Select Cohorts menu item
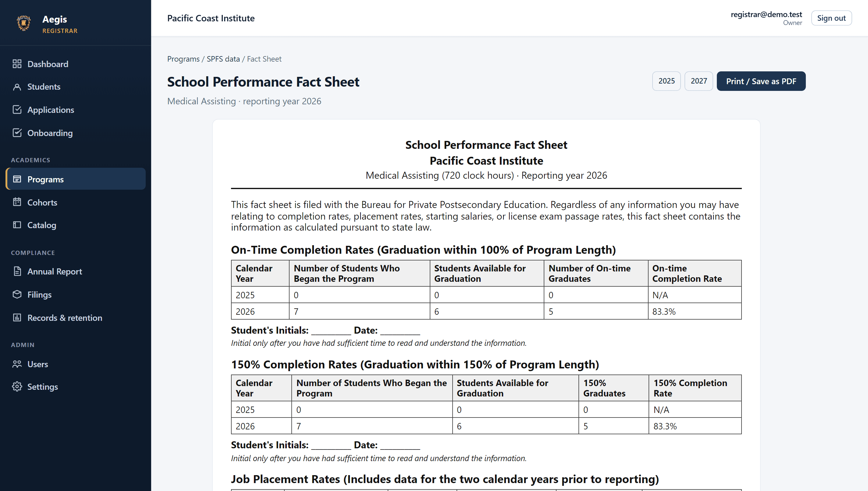868x491 pixels. click(x=42, y=202)
